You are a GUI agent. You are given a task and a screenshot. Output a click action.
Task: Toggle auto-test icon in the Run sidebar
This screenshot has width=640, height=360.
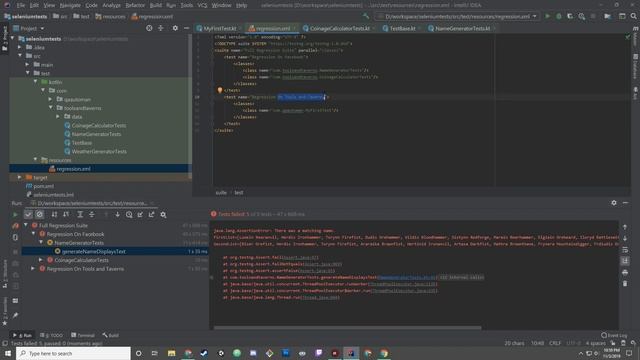click(16, 237)
